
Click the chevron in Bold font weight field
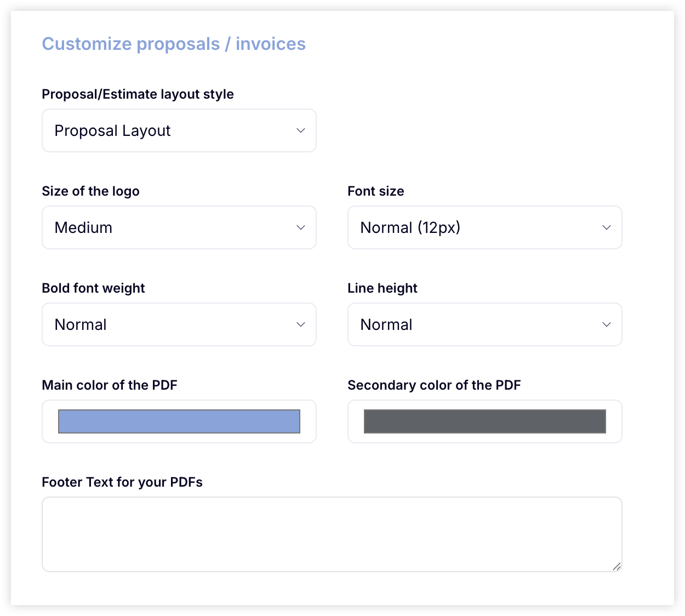tap(300, 324)
